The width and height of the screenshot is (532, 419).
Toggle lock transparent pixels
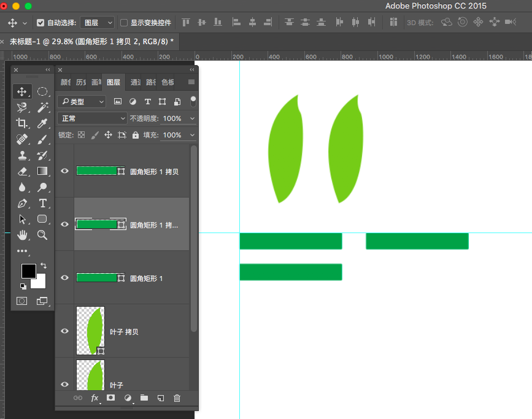click(82, 135)
